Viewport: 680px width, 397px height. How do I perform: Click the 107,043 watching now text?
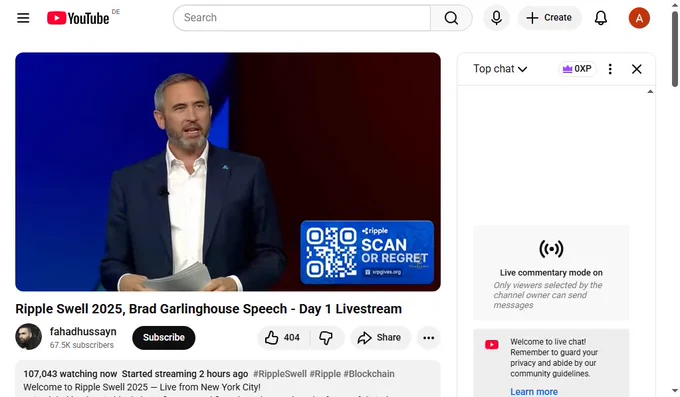click(x=70, y=374)
